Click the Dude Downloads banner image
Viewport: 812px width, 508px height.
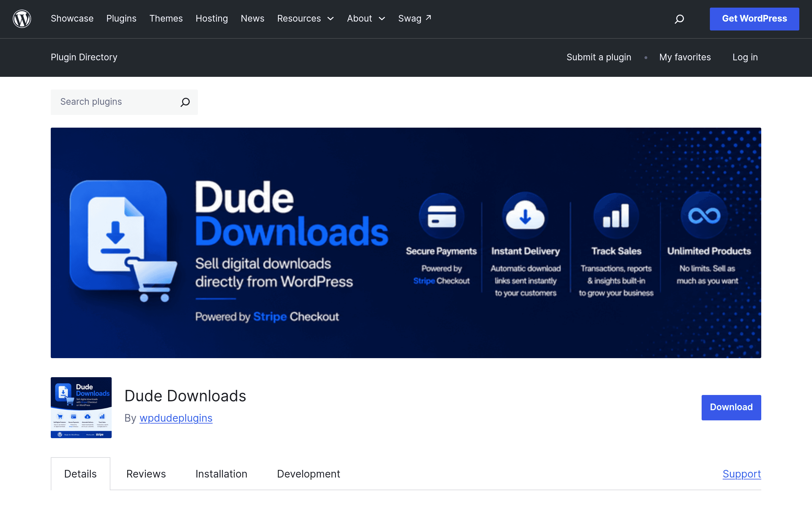click(406, 243)
